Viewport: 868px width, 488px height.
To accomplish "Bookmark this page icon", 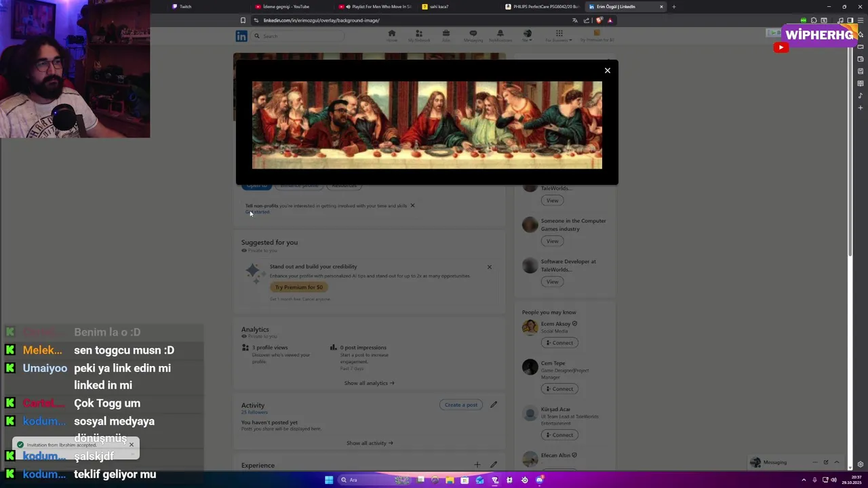I will [243, 20].
